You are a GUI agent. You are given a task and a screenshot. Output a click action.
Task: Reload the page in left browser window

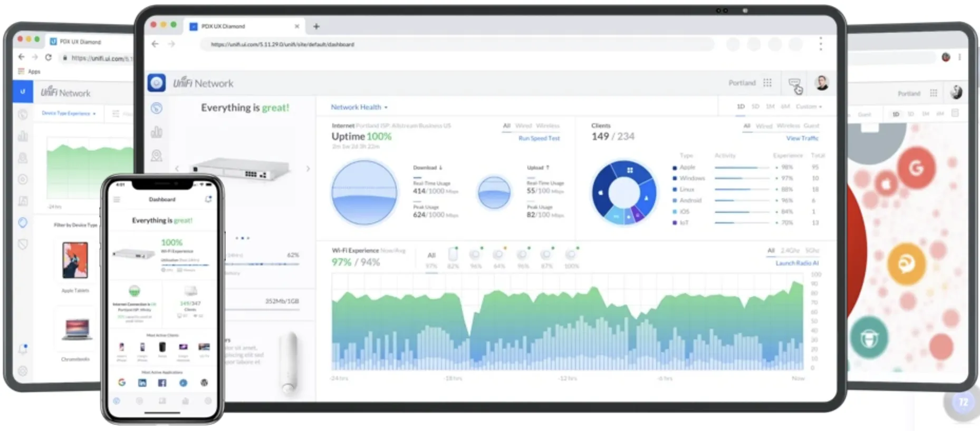[49, 57]
